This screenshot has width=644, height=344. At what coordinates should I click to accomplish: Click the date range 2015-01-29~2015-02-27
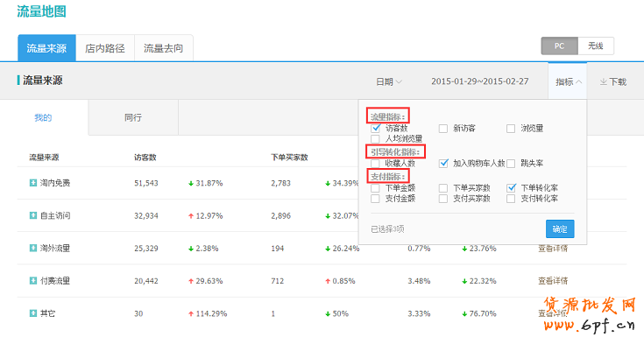coord(480,81)
